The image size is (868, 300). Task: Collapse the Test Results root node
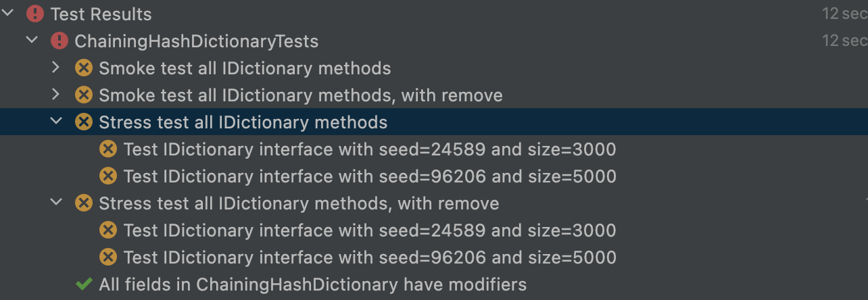[8, 14]
